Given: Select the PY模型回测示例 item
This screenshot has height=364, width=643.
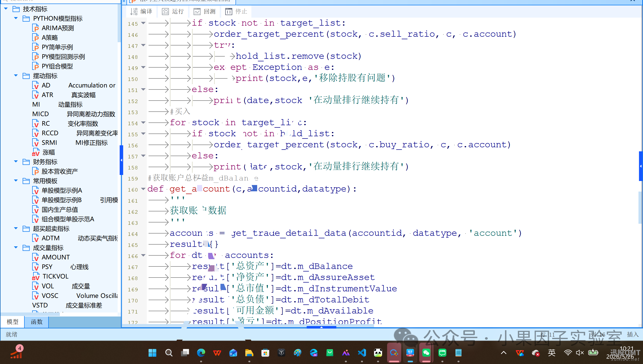Looking at the screenshot, I should coord(59,57).
